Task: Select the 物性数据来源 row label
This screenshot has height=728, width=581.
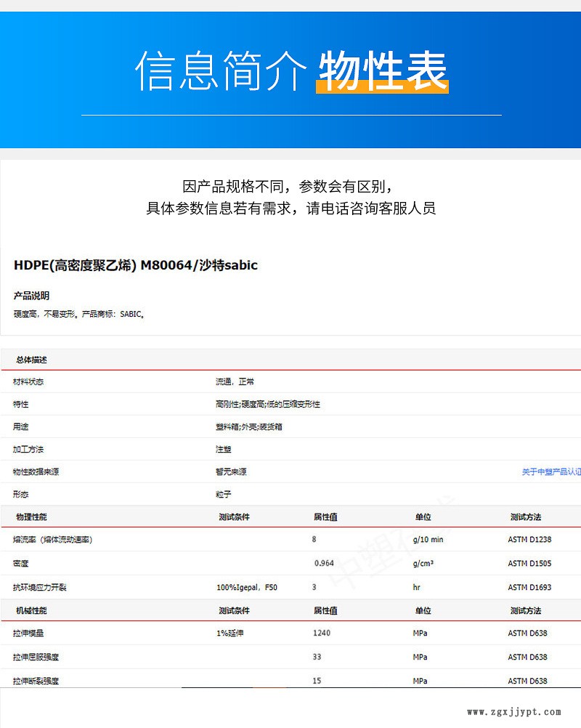Action: (x=36, y=472)
